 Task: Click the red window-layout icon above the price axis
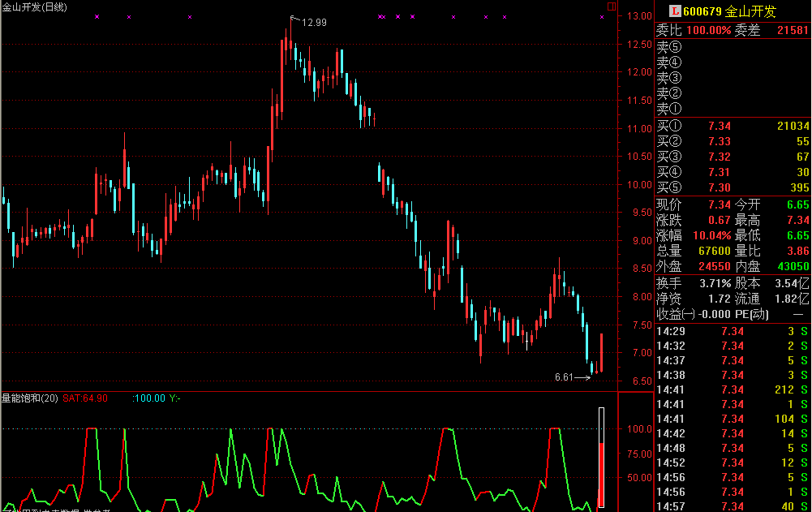tap(612, 6)
